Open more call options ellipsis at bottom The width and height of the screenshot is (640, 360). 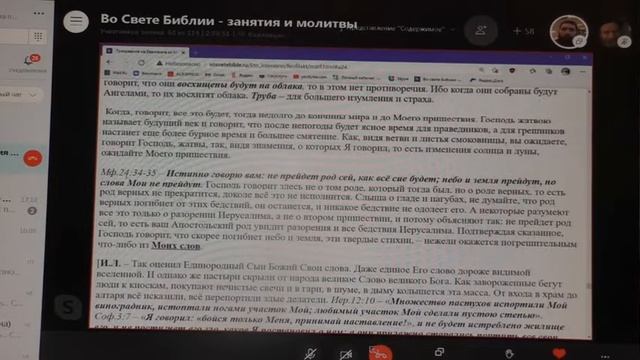pos(605,356)
